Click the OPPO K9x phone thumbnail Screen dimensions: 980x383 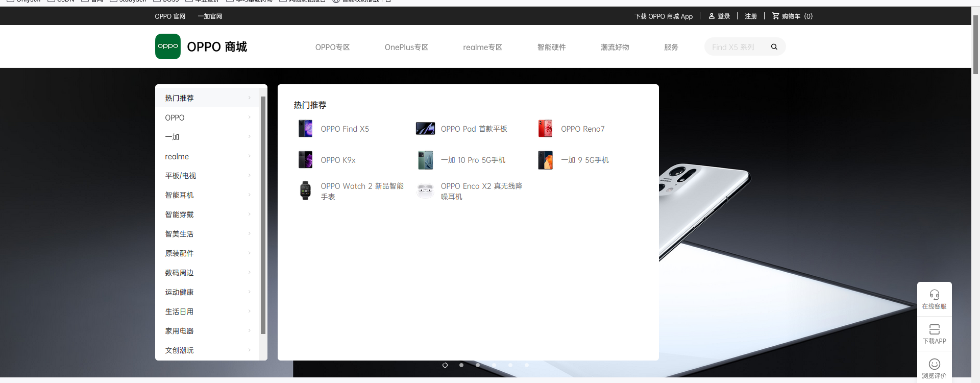pos(305,160)
